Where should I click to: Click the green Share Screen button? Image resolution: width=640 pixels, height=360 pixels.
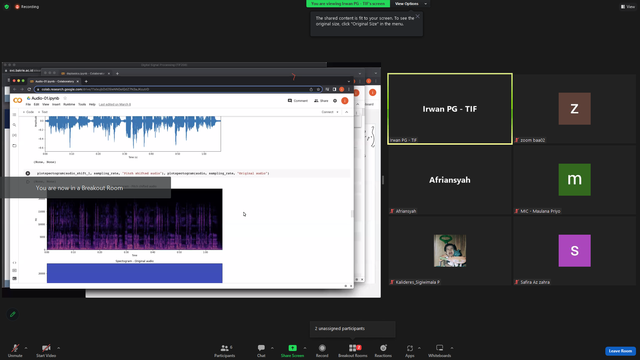tap(292, 350)
